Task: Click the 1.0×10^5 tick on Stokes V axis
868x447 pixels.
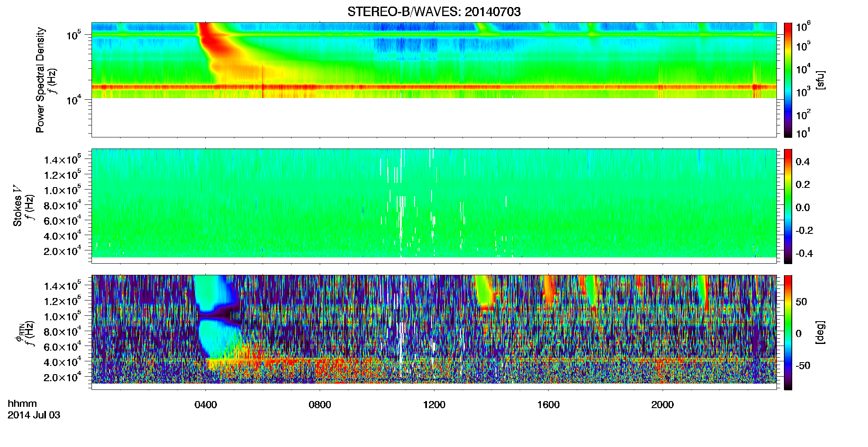Action: click(x=62, y=190)
